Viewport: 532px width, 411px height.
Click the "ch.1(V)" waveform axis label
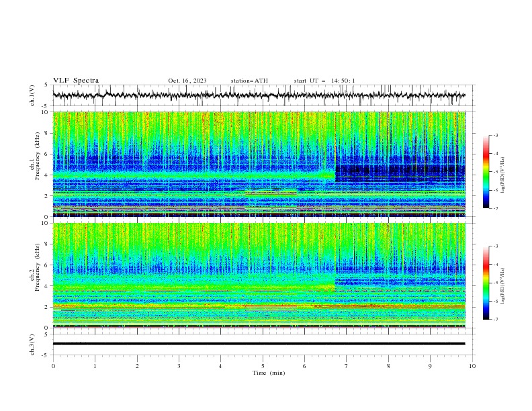(32, 95)
